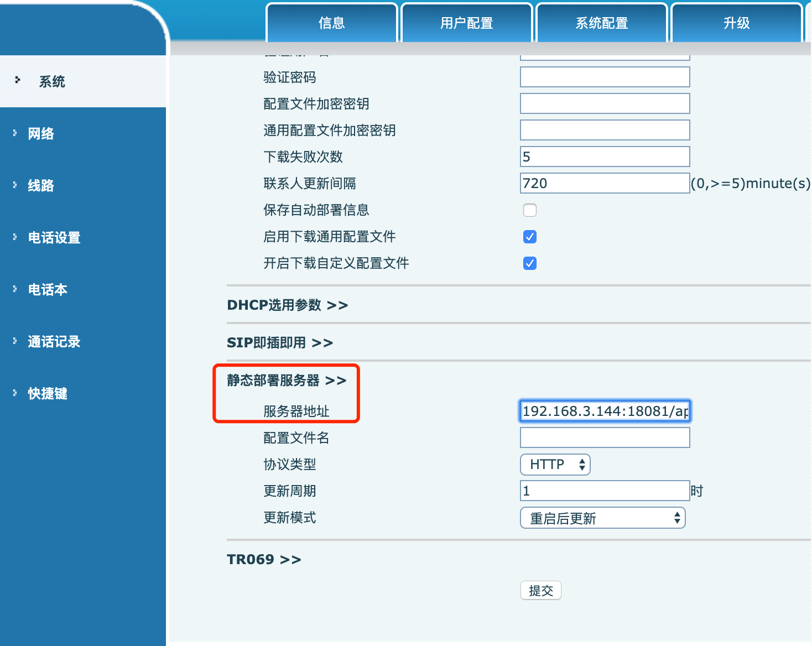This screenshot has width=812, height=646.
Task: Click the arrow icon beside 快捷键
Action: click(x=15, y=393)
